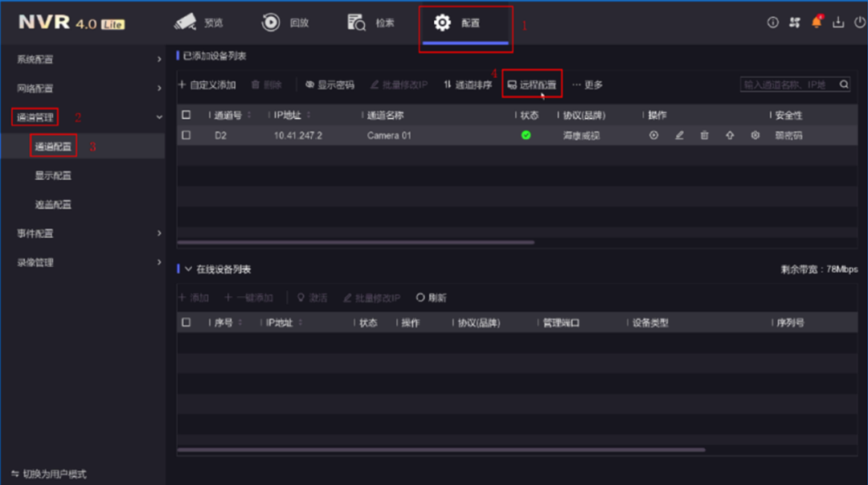Delete channel D2 using the trash icon
This screenshot has width=868, height=485.
[x=704, y=135]
